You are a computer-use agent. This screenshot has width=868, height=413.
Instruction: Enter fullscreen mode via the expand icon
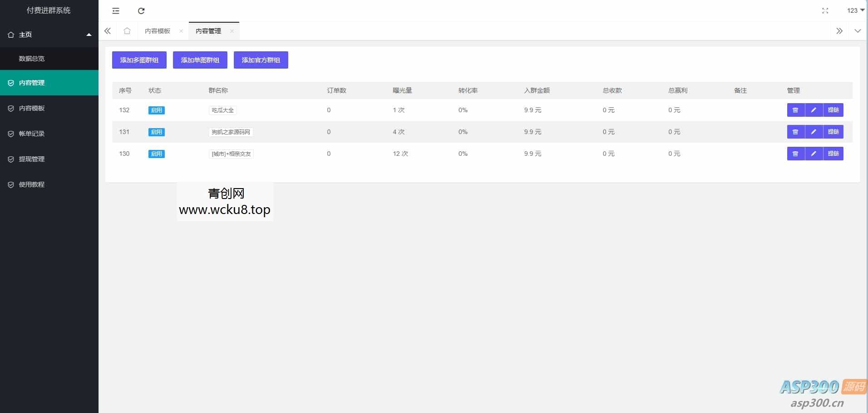click(825, 11)
